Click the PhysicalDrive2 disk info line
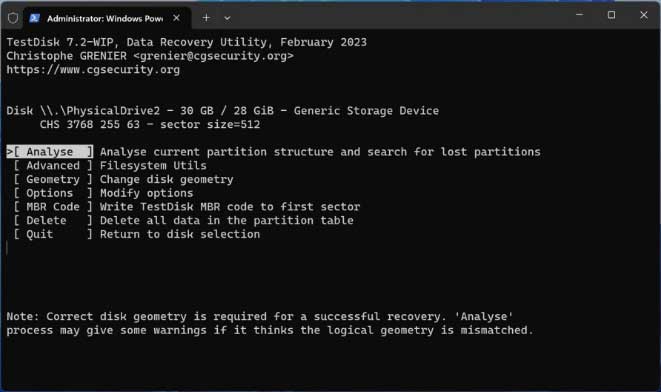 click(223, 111)
